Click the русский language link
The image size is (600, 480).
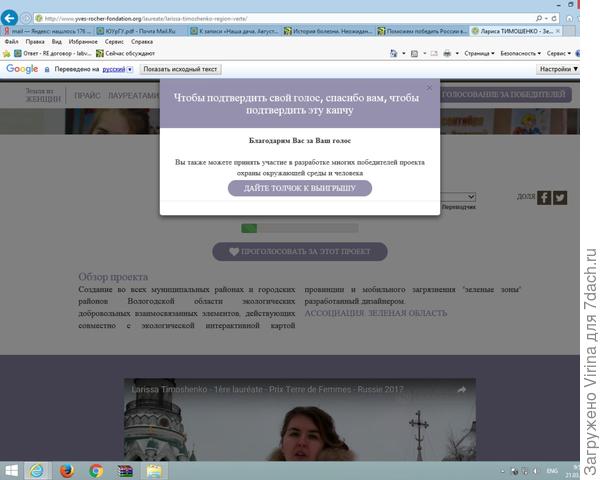coord(114,69)
